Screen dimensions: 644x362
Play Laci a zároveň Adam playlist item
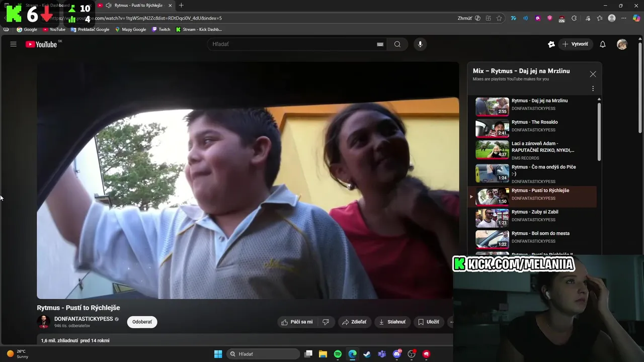532,150
